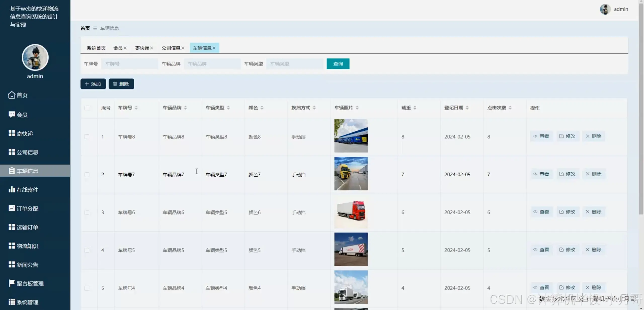The height and width of the screenshot is (310, 644).
Task: Open 会员 chat-bubble icon in sidebar
Action: click(12, 115)
